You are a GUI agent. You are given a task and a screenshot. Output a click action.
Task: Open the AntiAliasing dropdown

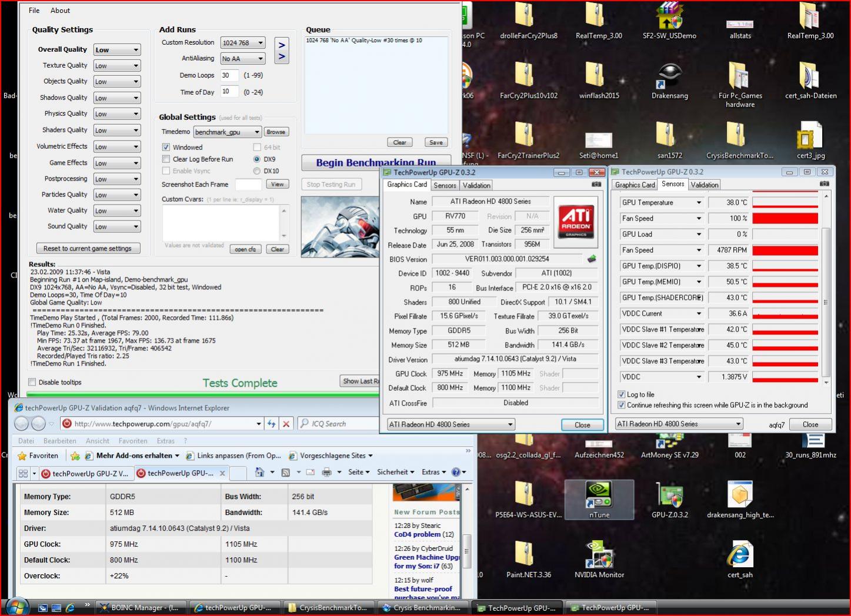point(243,59)
